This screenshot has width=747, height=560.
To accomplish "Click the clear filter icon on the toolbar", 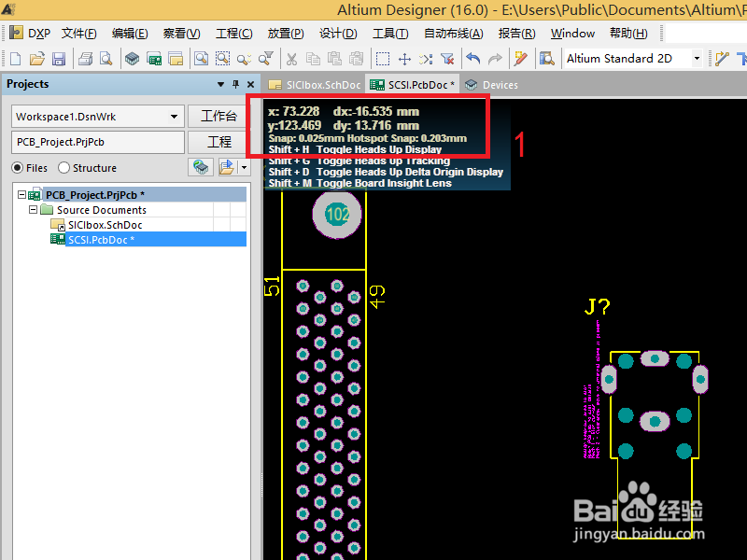I will pyautogui.click(x=449, y=58).
